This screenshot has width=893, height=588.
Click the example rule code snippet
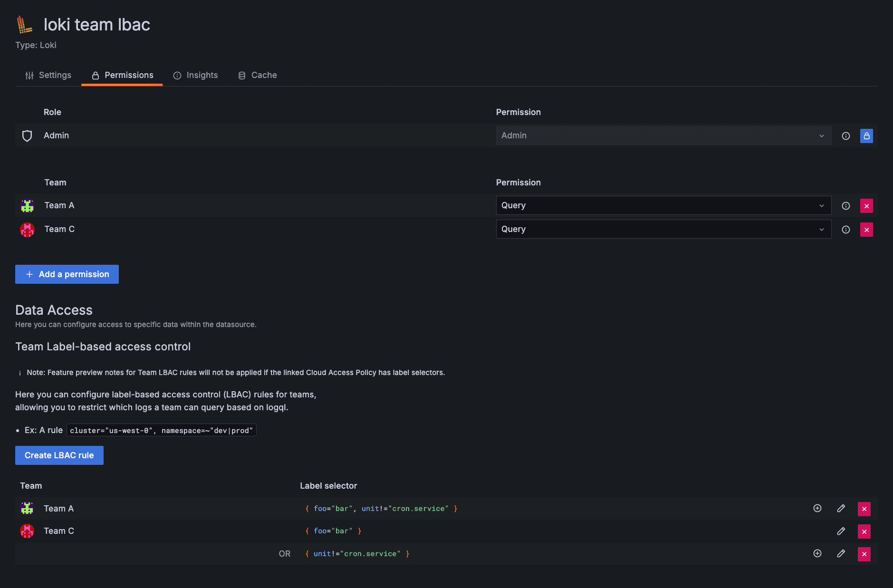pos(162,430)
